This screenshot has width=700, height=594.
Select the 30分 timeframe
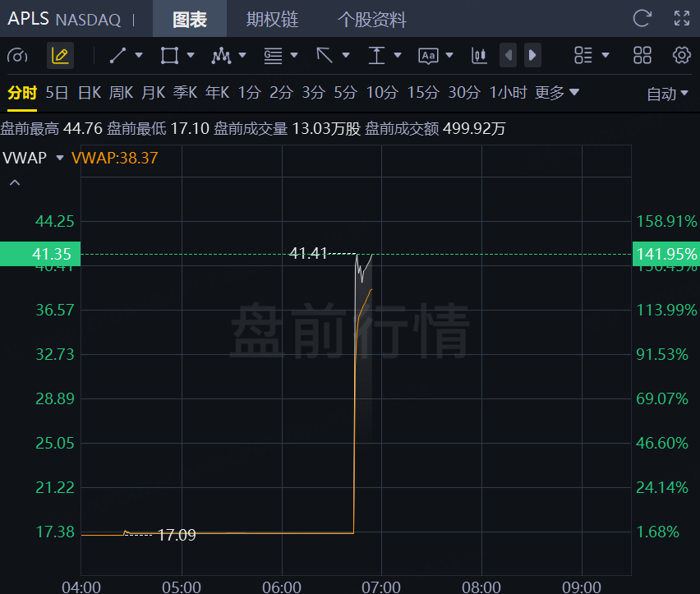pos(464,93)
